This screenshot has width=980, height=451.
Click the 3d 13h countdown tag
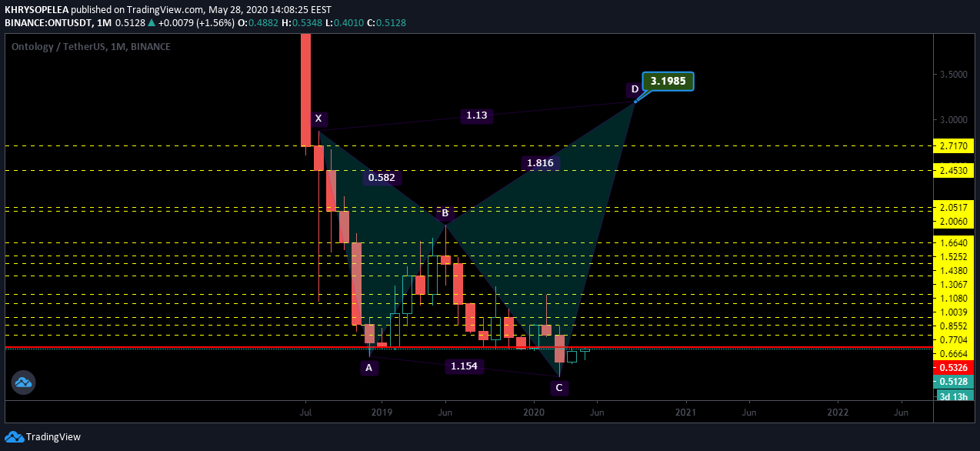[955, 396]
